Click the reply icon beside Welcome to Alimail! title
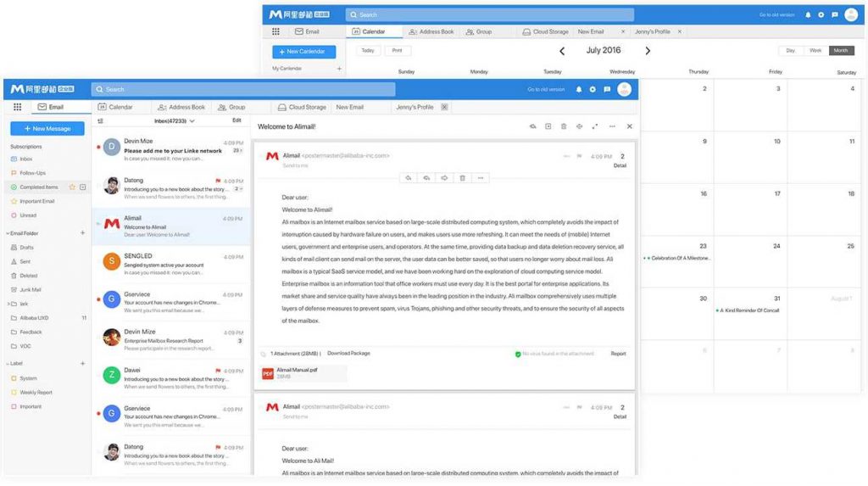The image size is (868, 486). coord(532,126)
